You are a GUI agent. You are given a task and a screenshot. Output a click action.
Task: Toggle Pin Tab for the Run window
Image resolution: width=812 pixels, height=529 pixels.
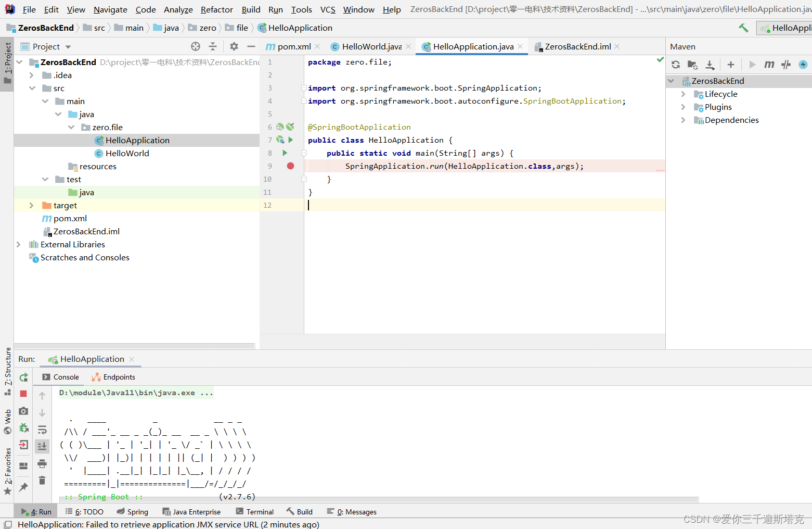(x=23, y=487)
